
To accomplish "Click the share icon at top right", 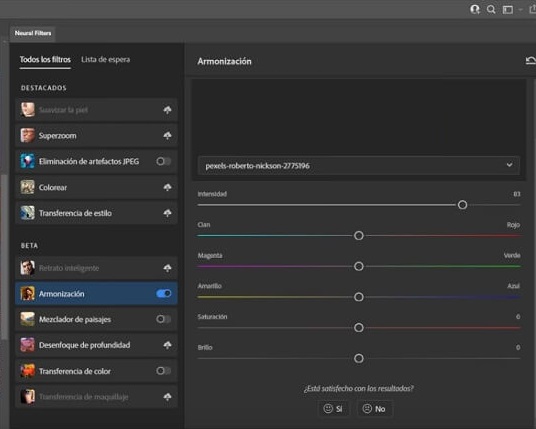I will pyautogui.click(x=533, y=9).
